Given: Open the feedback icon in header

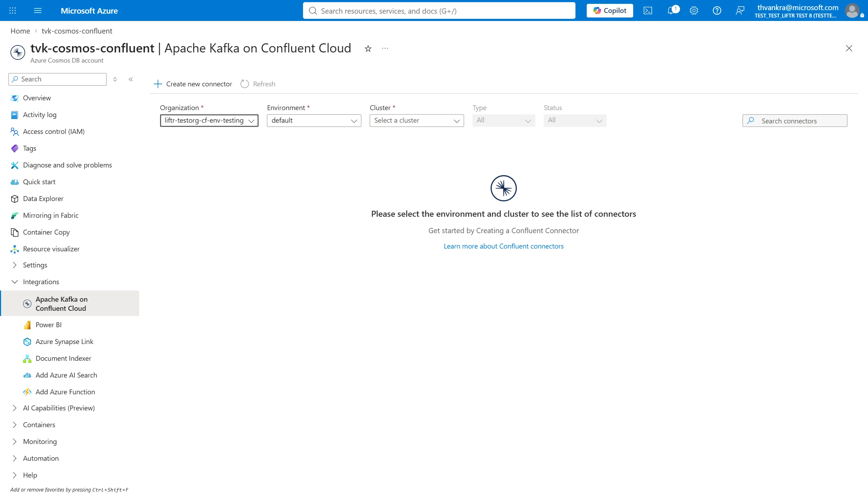Looking at the screenshot, I should coord(740,10).
